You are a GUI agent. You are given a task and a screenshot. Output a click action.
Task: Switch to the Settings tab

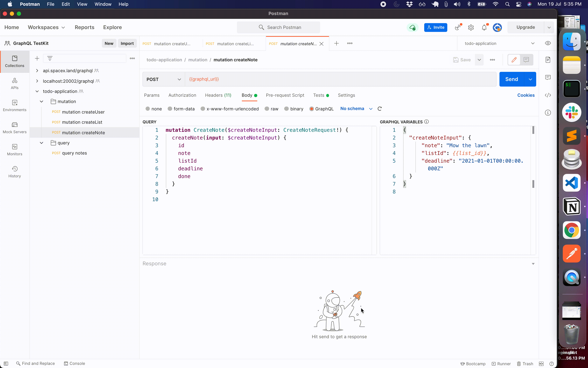346,95
